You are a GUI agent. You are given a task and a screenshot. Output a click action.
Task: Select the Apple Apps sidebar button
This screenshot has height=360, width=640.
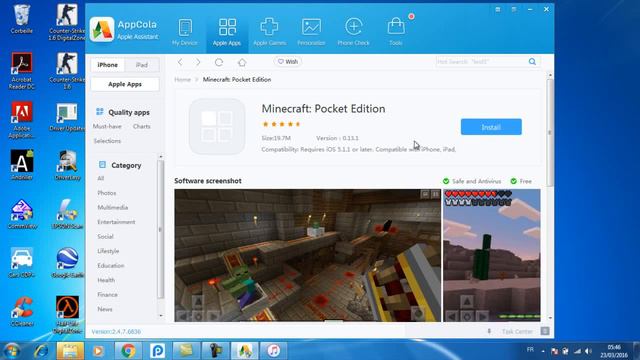(x=125, y=84)
